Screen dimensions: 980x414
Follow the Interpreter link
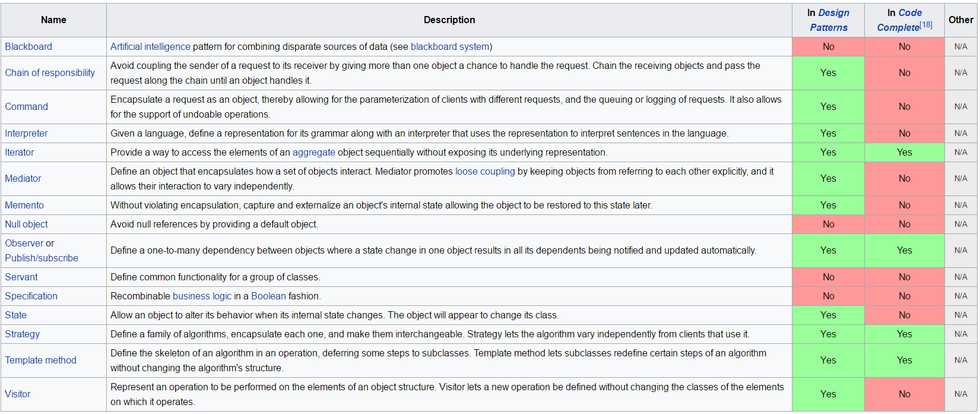coord(26,133)
